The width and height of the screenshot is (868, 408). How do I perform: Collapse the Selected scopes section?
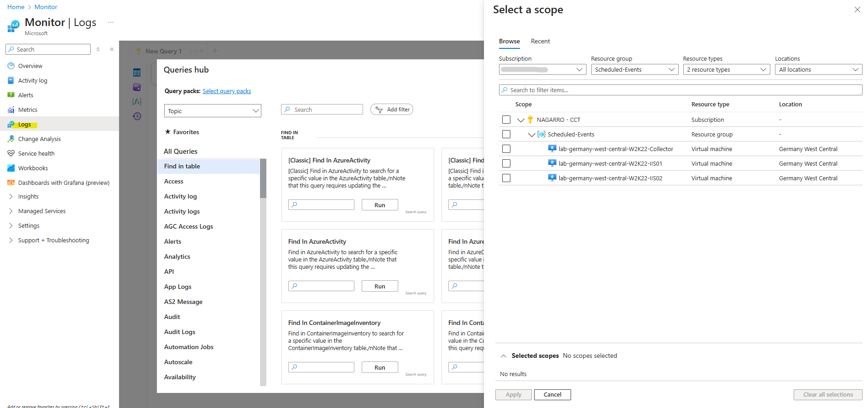(x=504, y=356)
